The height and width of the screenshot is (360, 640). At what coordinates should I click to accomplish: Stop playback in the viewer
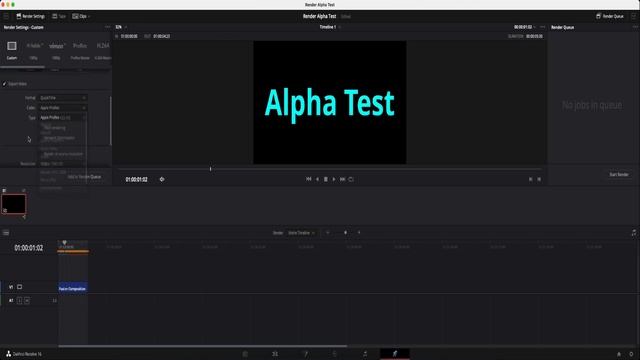point(326,179)
